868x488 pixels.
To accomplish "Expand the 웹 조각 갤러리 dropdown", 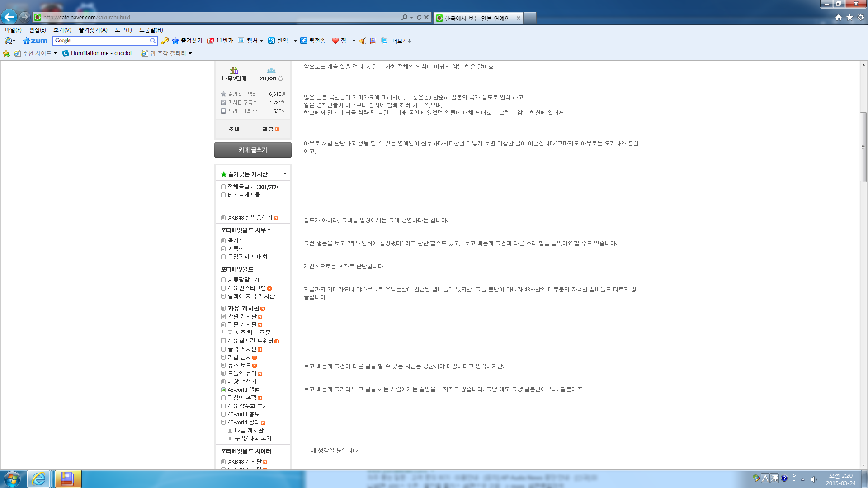I will pos(190,53).
